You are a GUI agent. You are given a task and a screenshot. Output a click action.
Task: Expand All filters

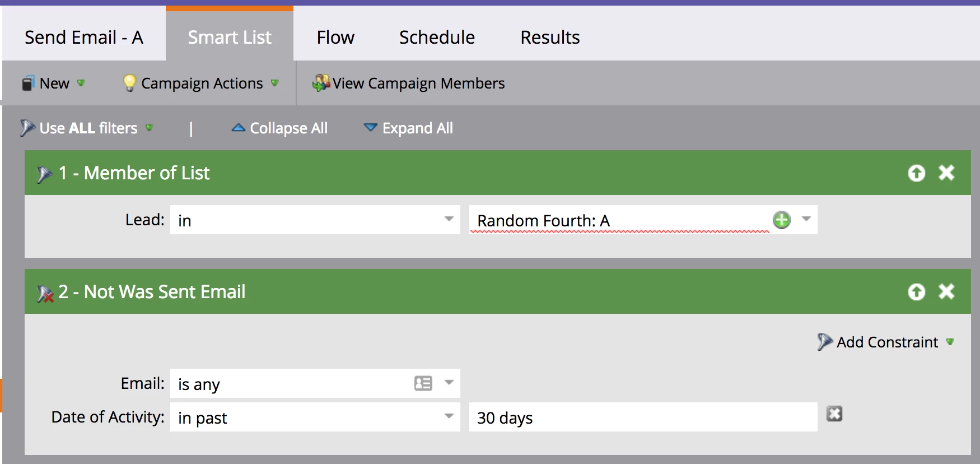coord(409,128)
